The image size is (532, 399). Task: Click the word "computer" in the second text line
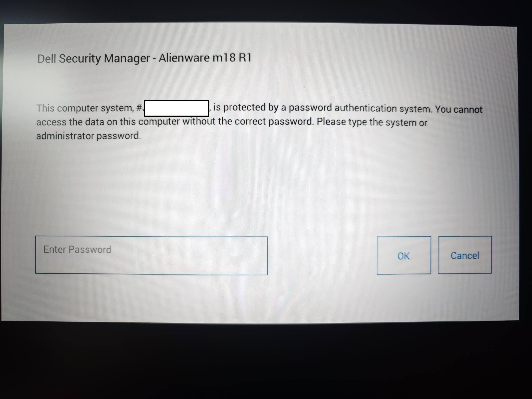pos(159,122)
